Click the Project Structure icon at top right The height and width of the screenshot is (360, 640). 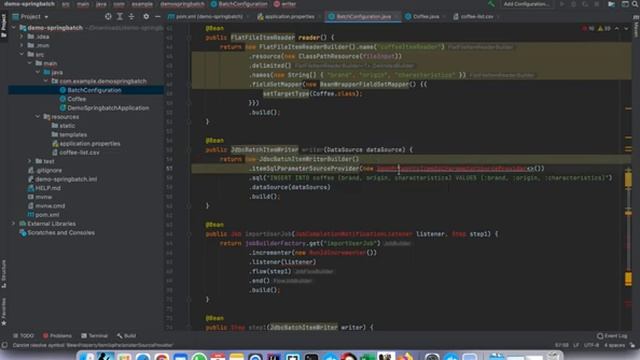611,4
